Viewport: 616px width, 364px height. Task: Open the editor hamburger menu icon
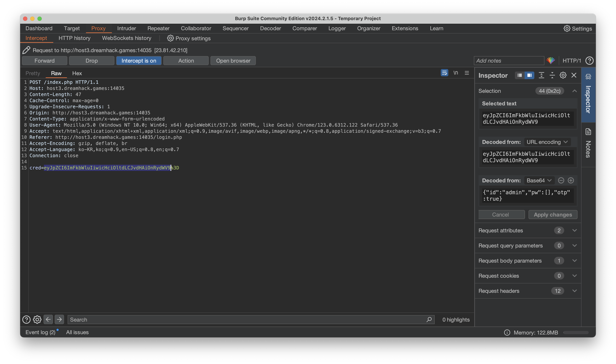(467, 73)
